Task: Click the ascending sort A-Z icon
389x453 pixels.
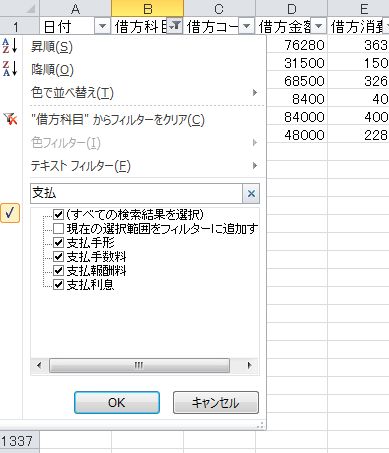Action: (10, 46)
